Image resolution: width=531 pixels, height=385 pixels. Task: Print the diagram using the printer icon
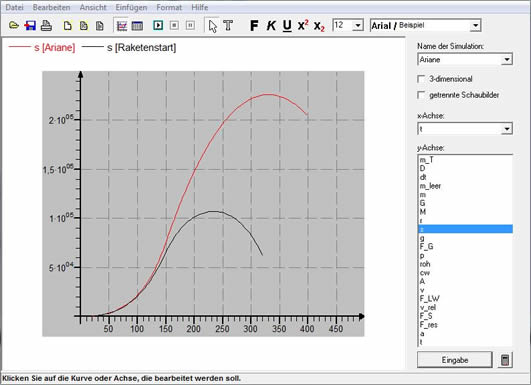(x=46, y=25)
